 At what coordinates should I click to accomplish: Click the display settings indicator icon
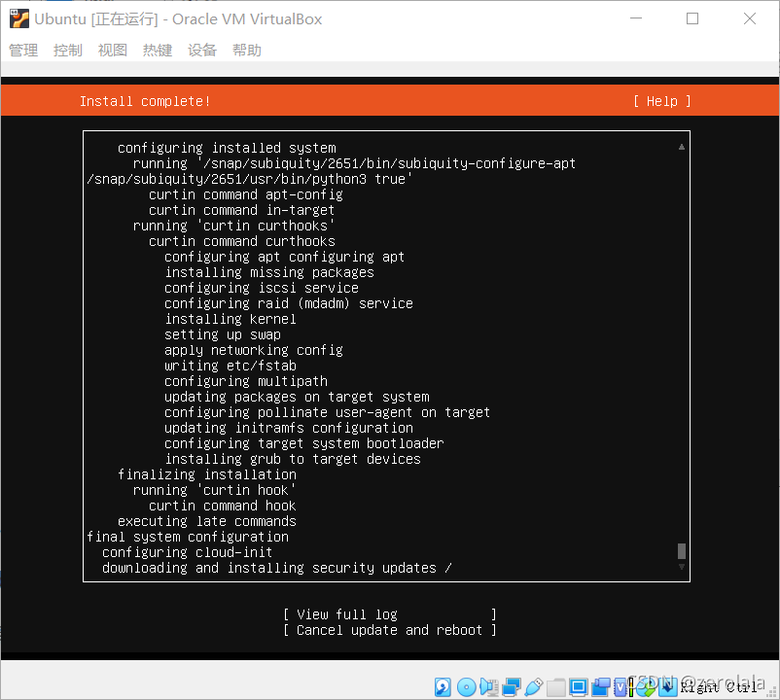(x=579, y=687)
